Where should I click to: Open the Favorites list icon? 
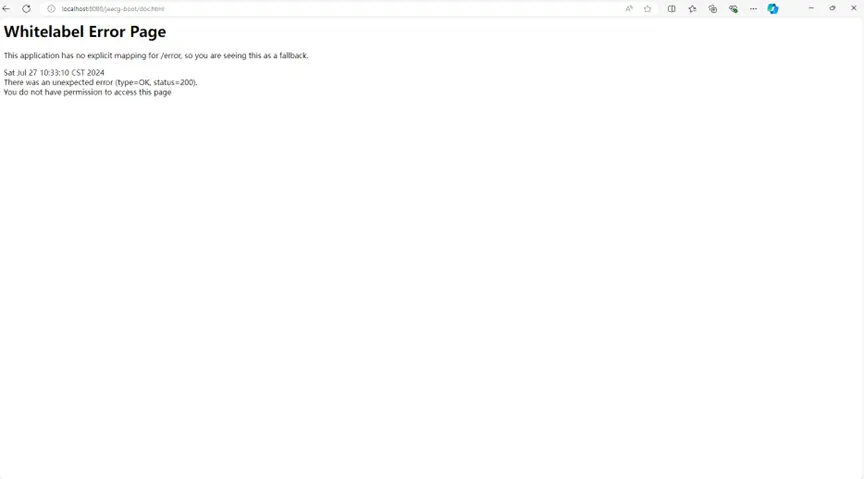(692, 9)
